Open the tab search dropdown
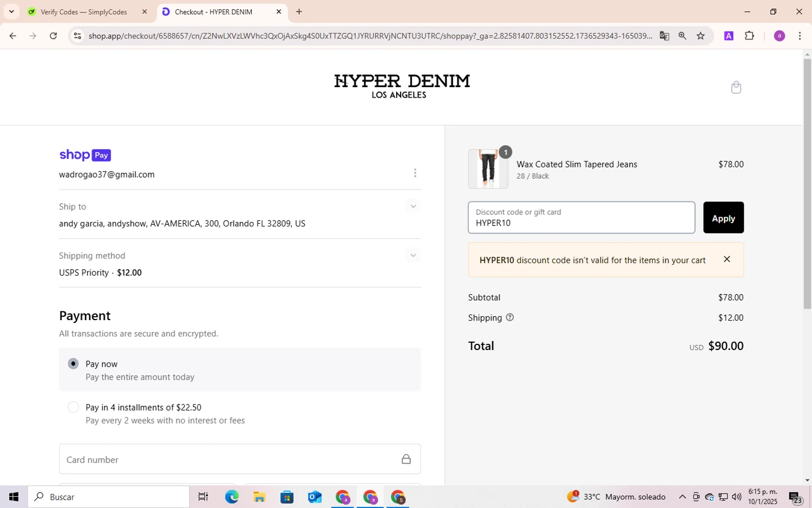 click(x=11, y=12)
